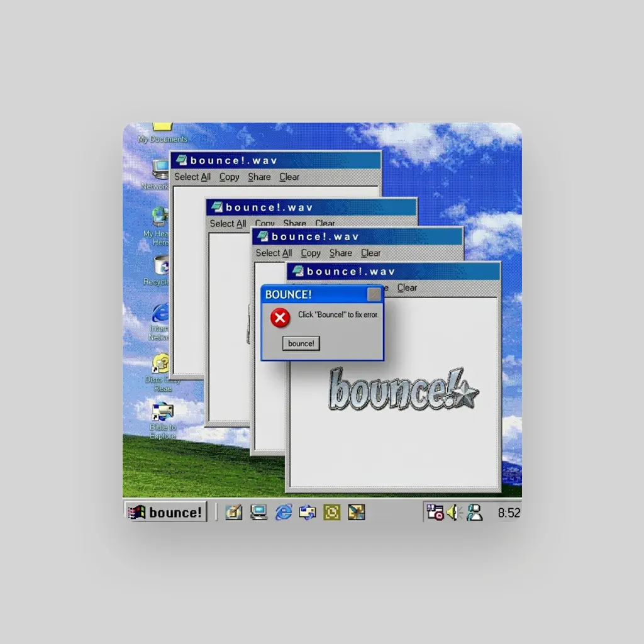Open Clear menu in the frontmost bounce!.wav window
Image resolution: width=644 pixels, height=644 pixels.
[x=407, y=288]
